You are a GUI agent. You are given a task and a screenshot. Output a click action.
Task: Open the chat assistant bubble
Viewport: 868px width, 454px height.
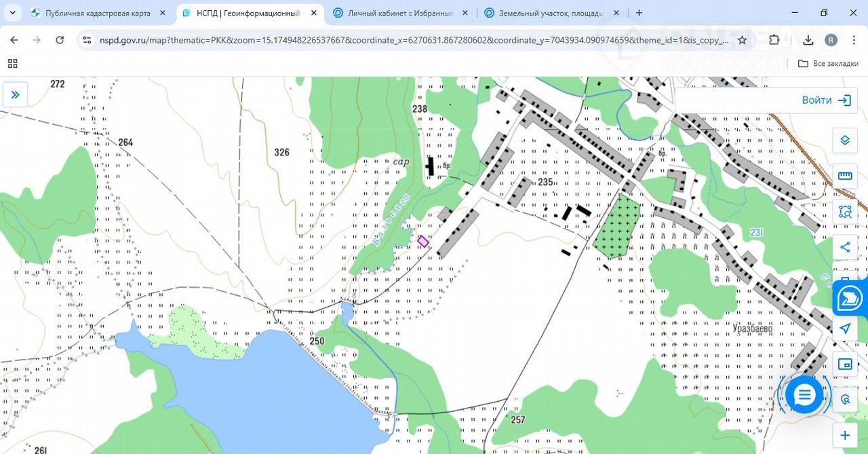(804, 394)
